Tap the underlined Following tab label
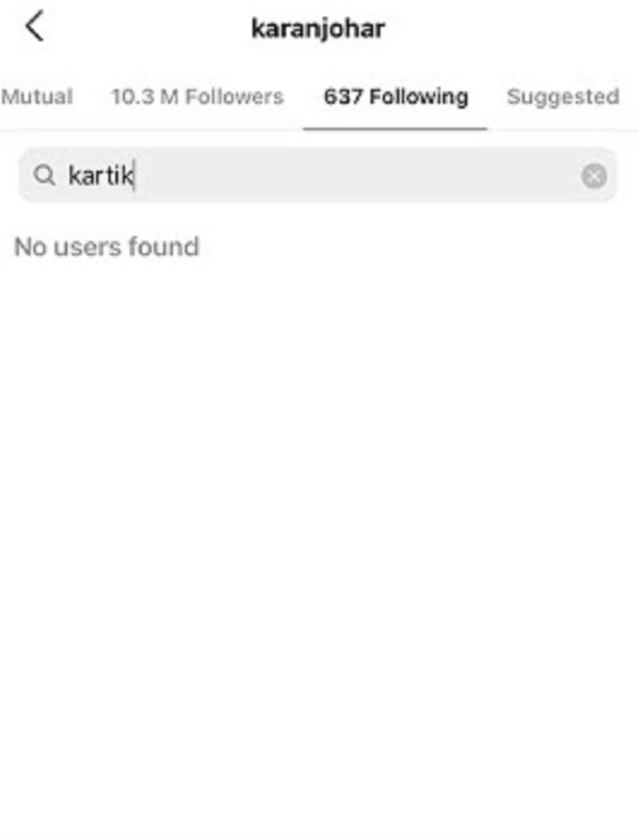This screenshot has height=840, width=638. point(396,97)
